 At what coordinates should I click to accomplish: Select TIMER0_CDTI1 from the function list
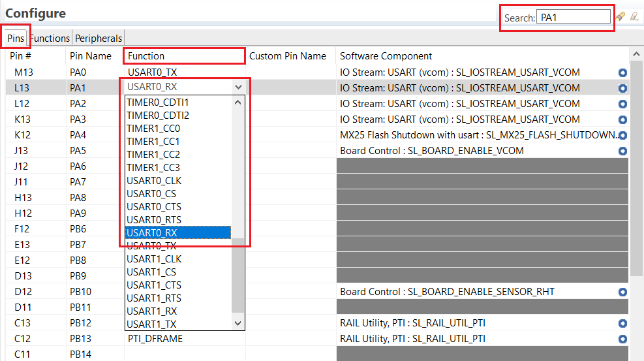click(x=158, y=102)
